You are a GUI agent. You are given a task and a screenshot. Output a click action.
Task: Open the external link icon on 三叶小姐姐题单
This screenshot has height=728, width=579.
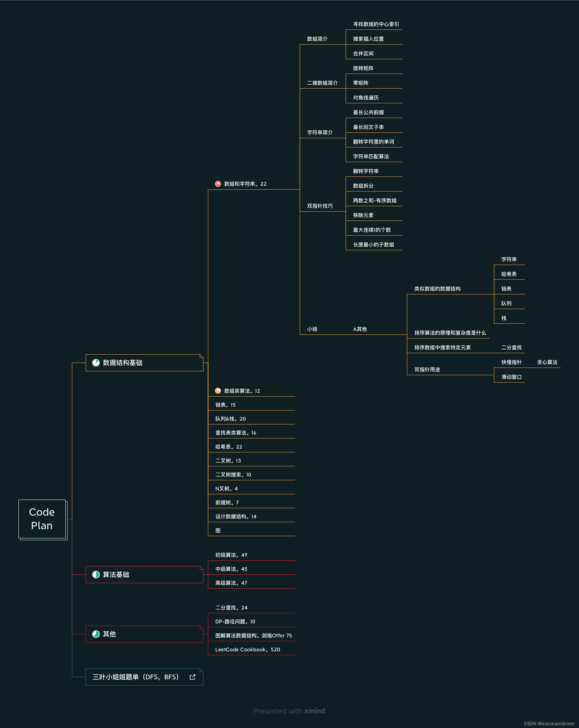(193, 677)
